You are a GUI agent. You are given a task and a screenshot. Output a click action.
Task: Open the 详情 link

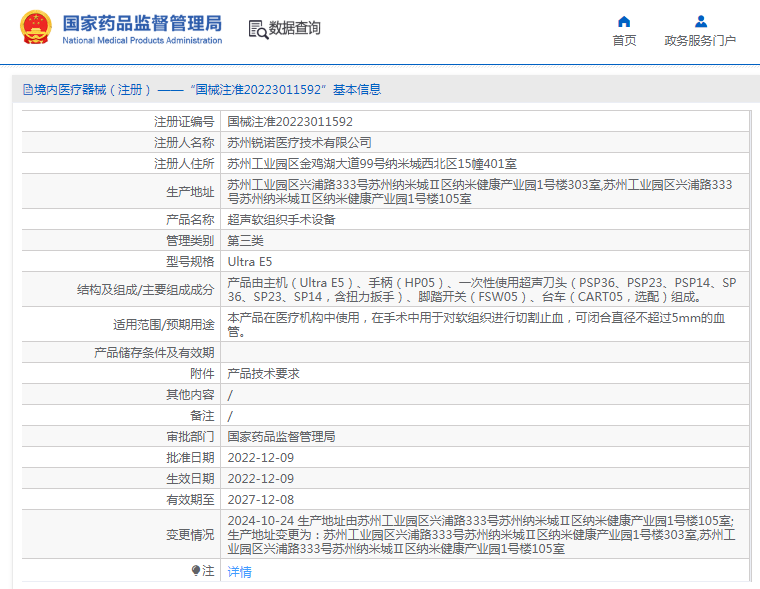[239, 572]
